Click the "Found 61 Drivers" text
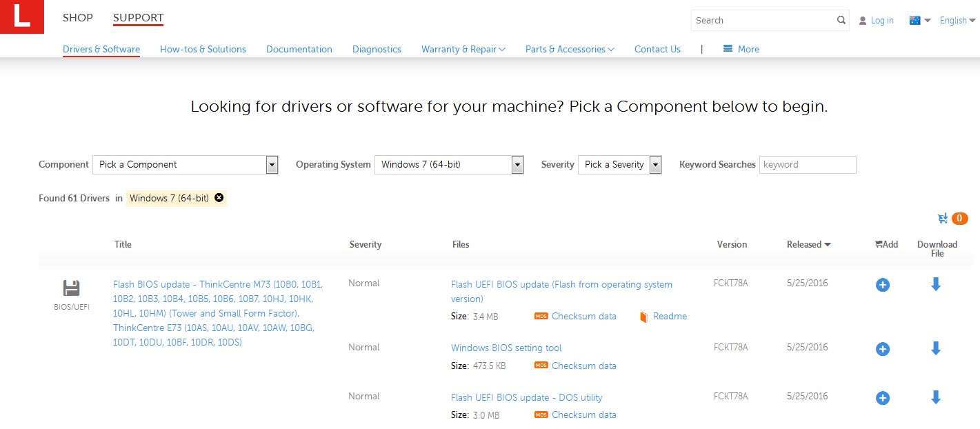 [x=74, y=198]
